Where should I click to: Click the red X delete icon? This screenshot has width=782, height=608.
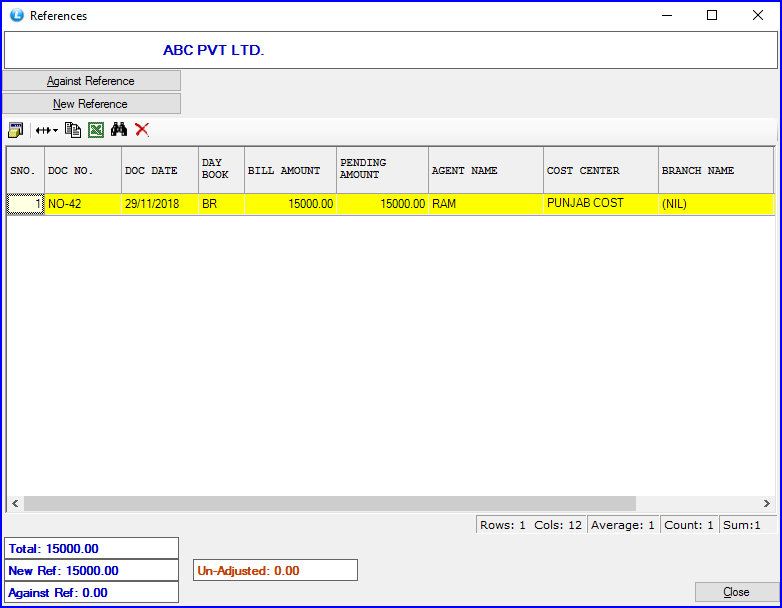(x=142, y=130)
